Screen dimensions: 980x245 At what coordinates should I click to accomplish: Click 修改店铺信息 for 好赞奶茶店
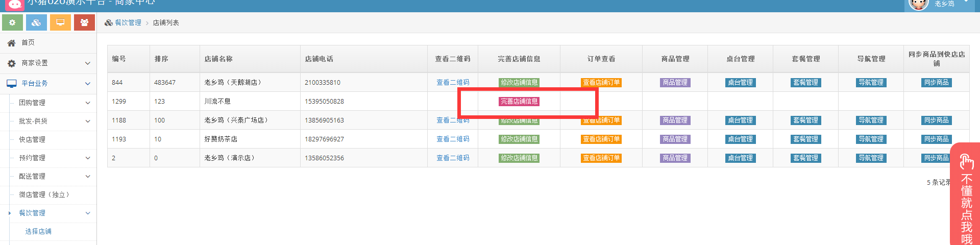519,139
